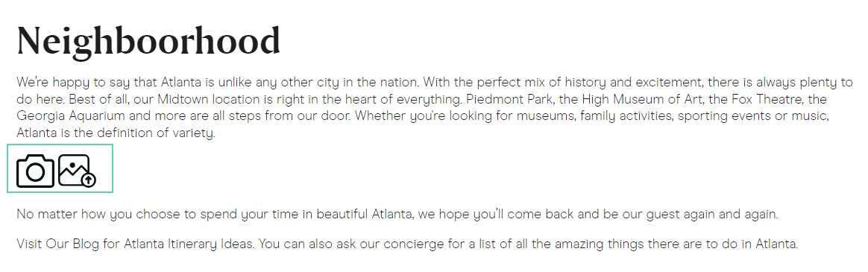Click the Neighboorhood heading
The width and height of the screenshot is (868, 272).
(x=148, y=42)
